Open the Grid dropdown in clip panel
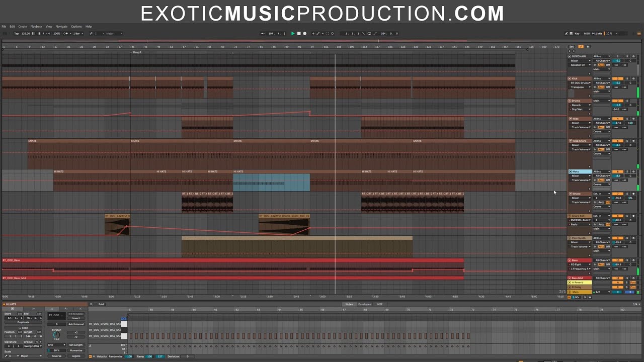Viewport: 644px width, 362px height. 56,345
